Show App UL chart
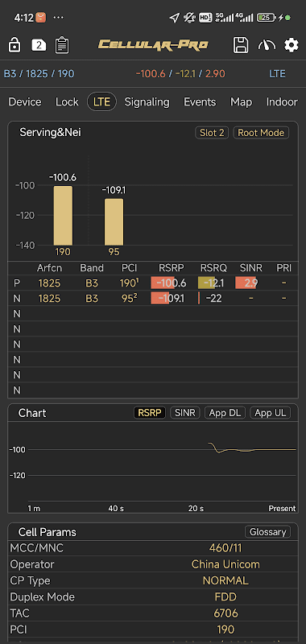Screen dimensions: 306x644 pos(271,413)
